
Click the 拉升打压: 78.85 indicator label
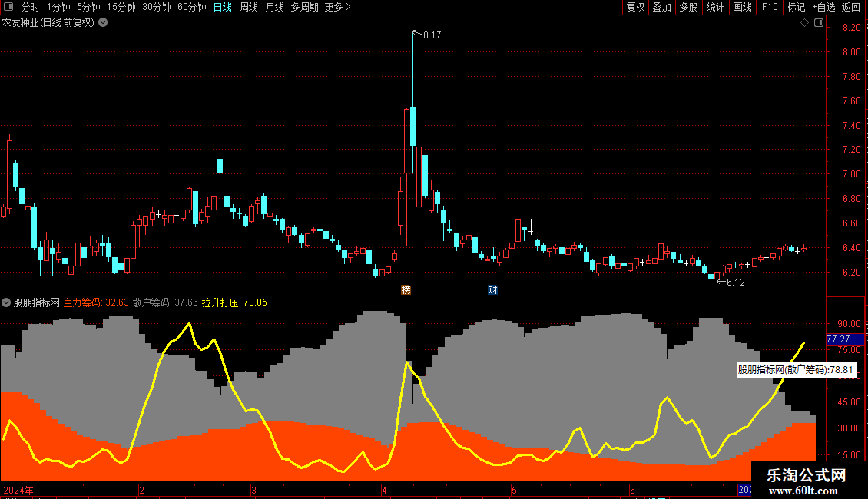click(x=234, y=302)
